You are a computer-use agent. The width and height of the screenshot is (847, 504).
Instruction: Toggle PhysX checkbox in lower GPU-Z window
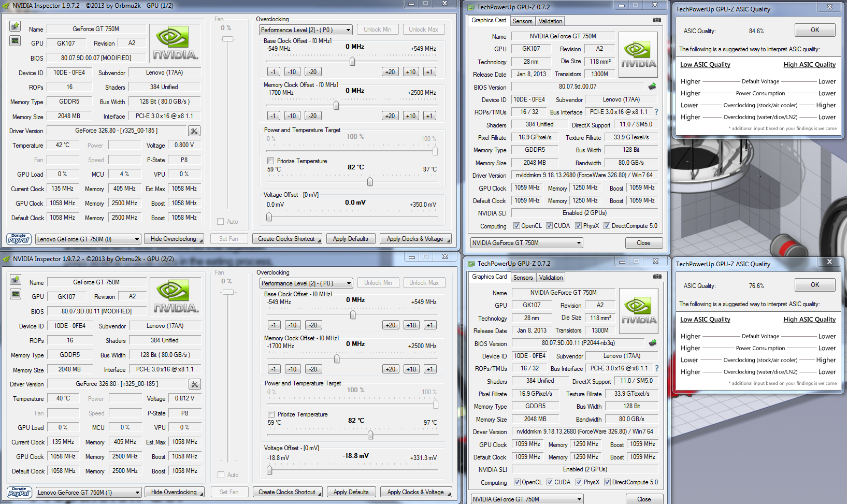579,482
